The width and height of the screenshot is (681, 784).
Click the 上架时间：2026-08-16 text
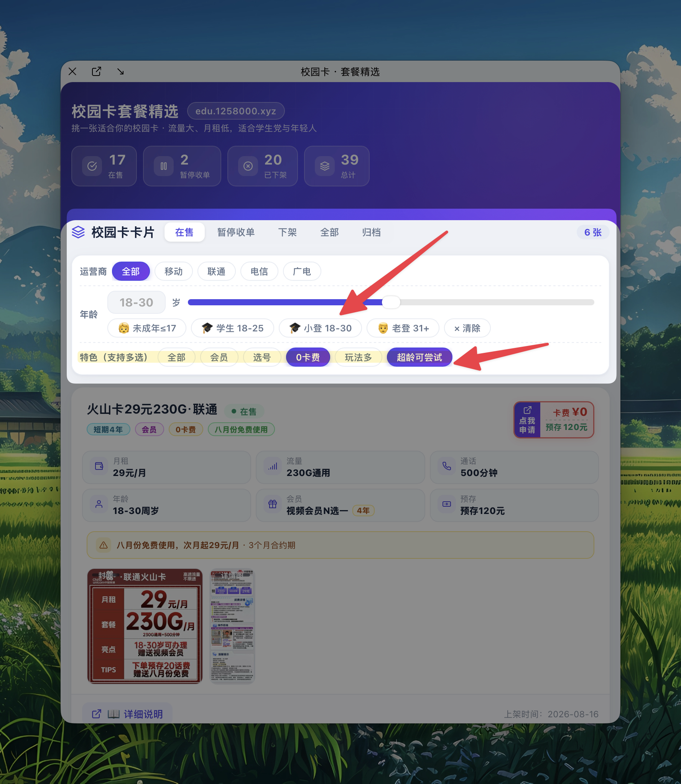551,714
